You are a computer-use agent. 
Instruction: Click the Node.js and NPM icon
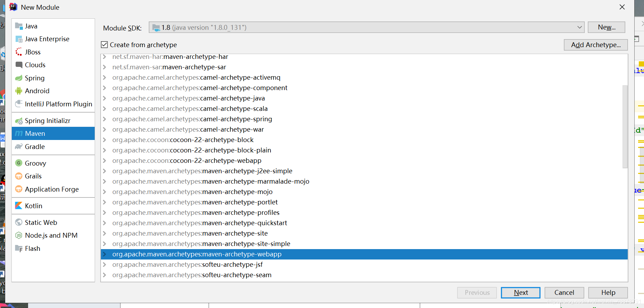[19, 236]
